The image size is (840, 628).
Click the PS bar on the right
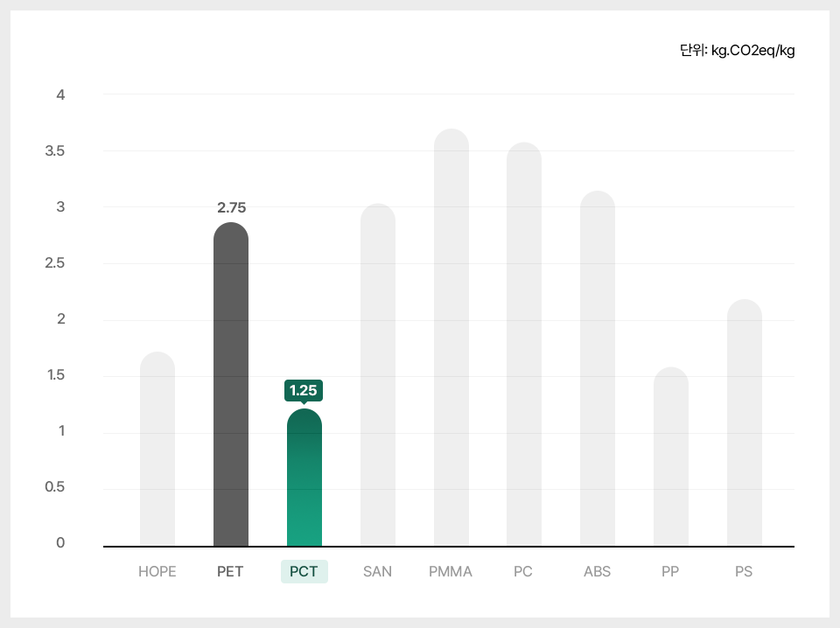pyautogui.click(x=745, y=424)
